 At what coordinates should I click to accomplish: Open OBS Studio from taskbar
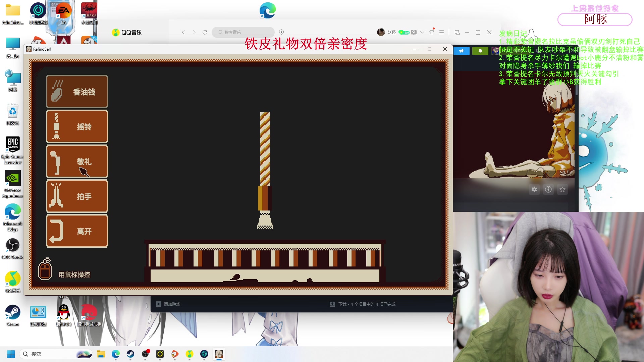[x=145, y=354]
